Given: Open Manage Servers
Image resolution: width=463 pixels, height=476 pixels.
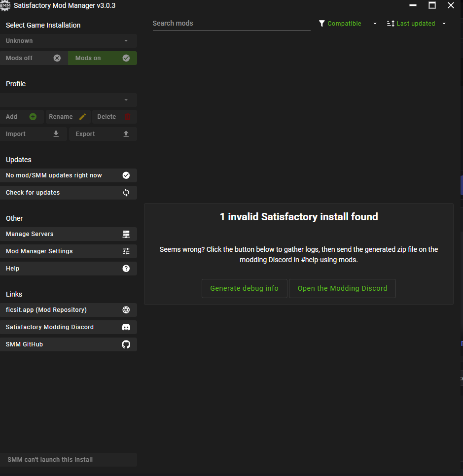Looking at the screenshot, I should pos(69,234).
